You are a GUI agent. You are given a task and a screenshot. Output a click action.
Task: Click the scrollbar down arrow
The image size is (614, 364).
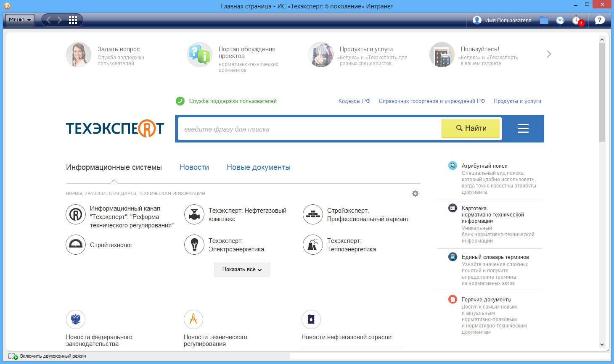[x=602, y=344]
